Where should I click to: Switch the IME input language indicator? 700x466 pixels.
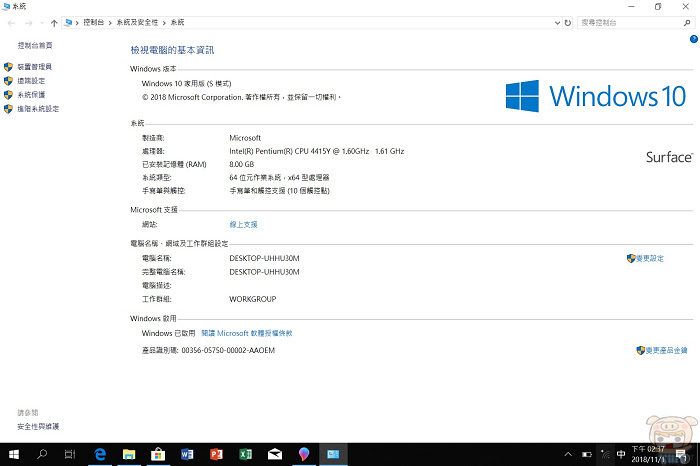pos(621,454)
